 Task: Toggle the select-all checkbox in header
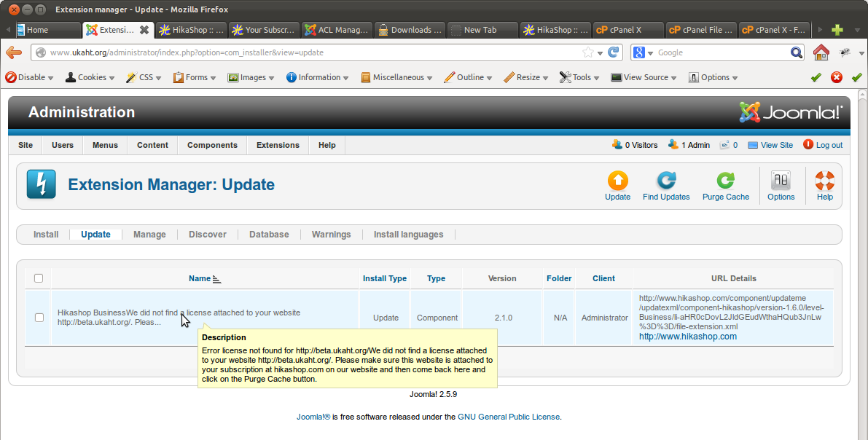coord(38,278)
